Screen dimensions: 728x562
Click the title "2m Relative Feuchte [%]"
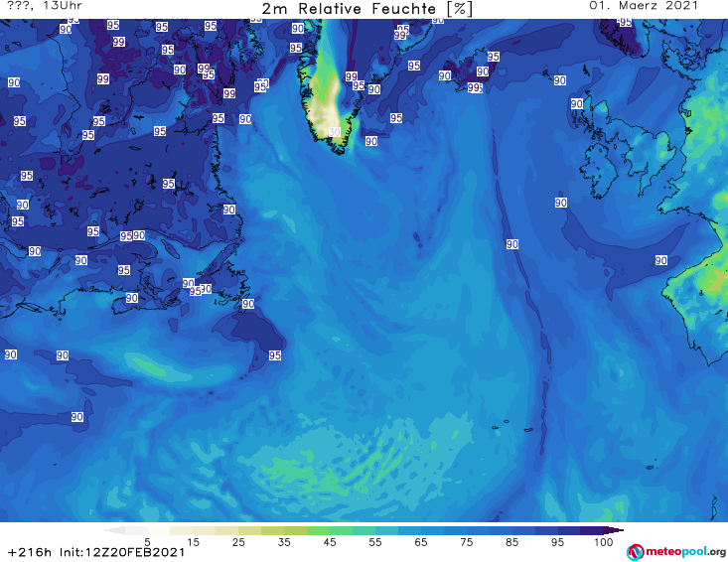[x=367, y=8]
